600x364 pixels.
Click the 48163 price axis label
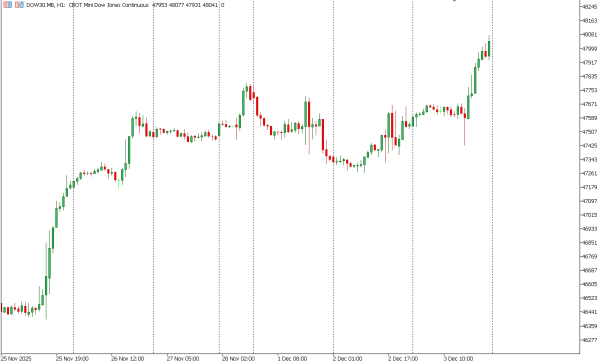pos(589,21)
